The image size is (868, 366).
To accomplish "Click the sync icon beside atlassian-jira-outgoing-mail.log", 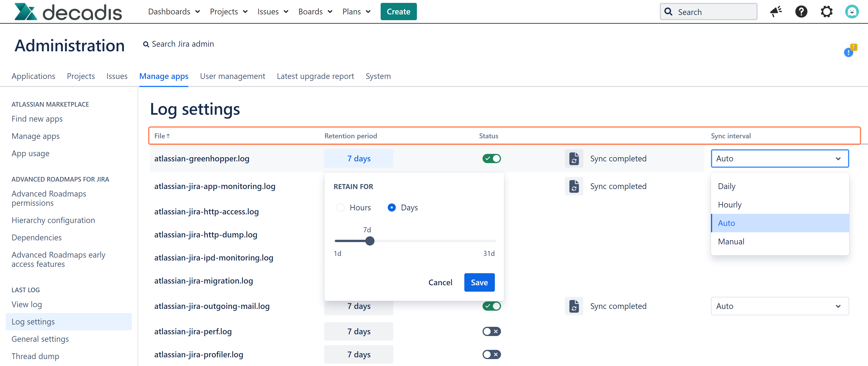I will pos(574,306).
